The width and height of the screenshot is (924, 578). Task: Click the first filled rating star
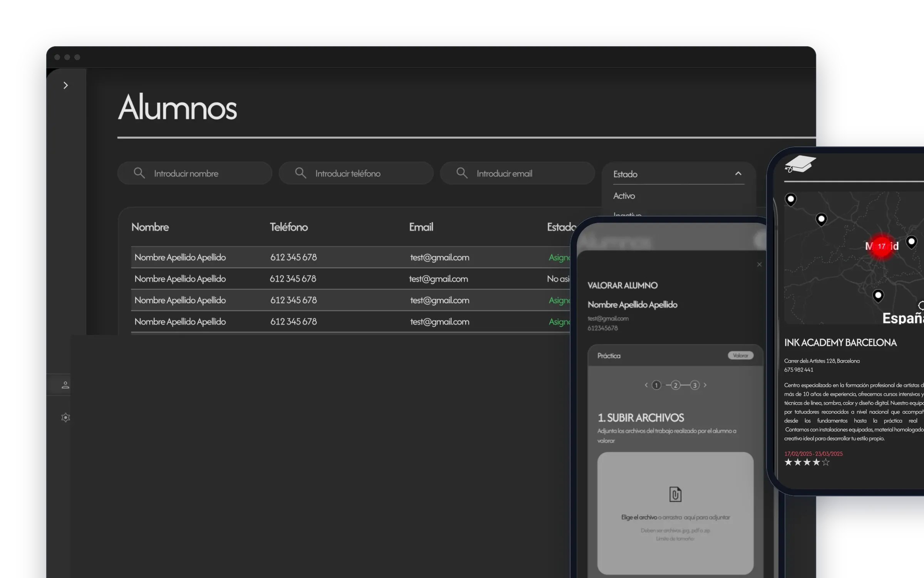(788, 462)
